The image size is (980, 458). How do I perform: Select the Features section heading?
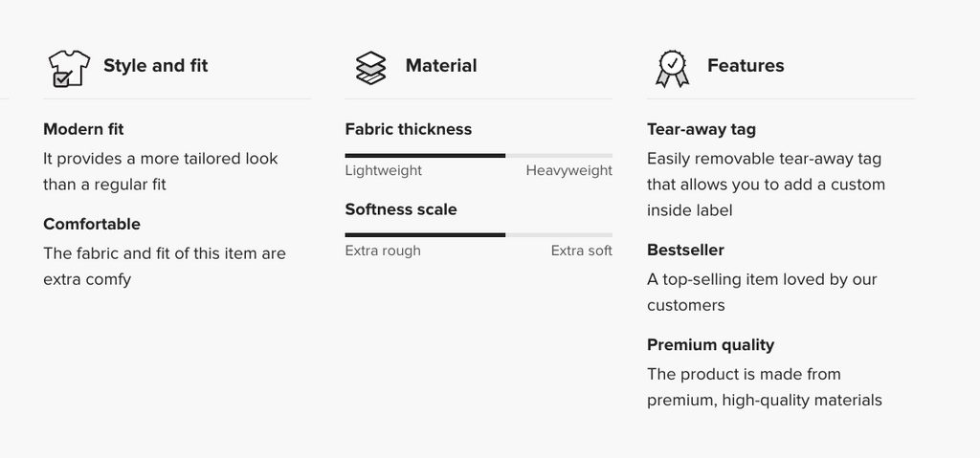pyautogui.click(x=746, y=66)
